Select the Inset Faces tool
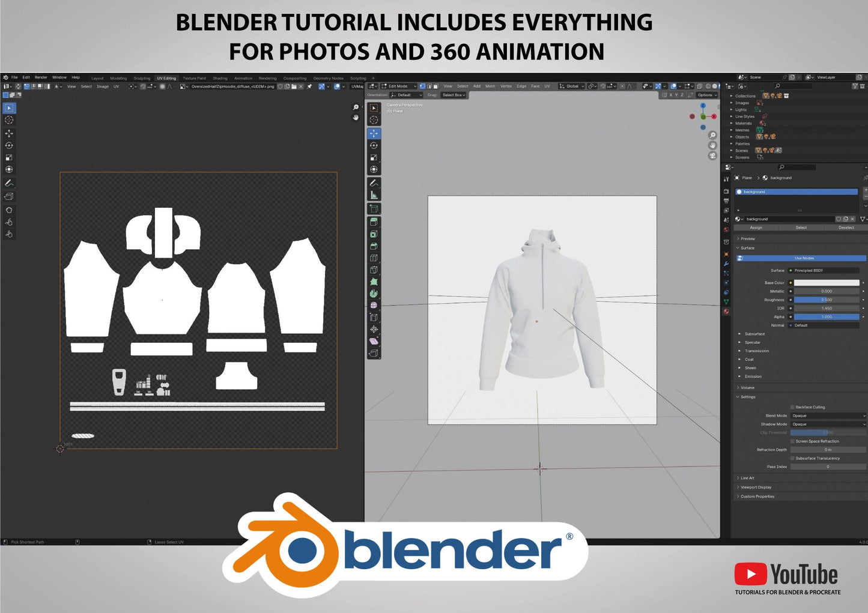868x613 pixels. click(374, 234)
